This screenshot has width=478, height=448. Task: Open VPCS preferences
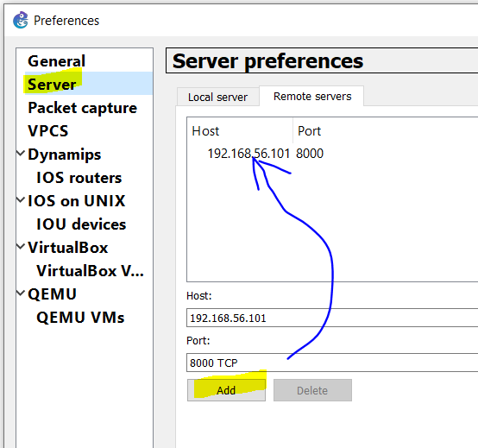coord(47,131)
